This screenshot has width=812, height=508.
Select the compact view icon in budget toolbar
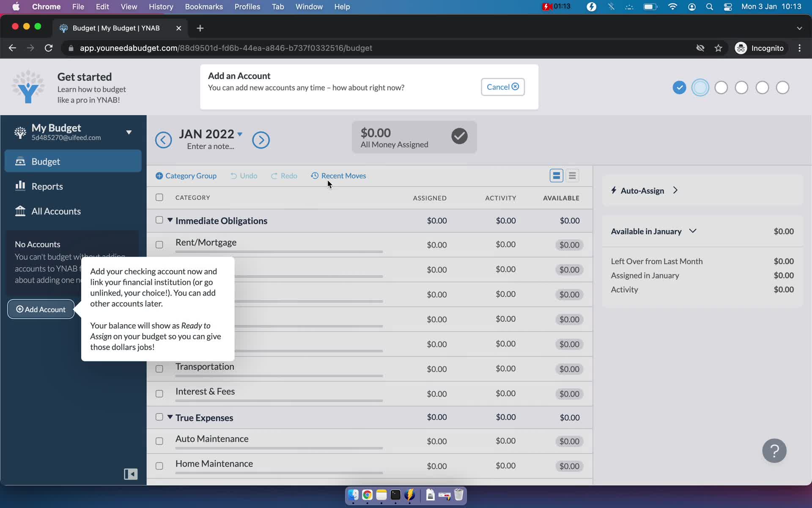(572, 176)
